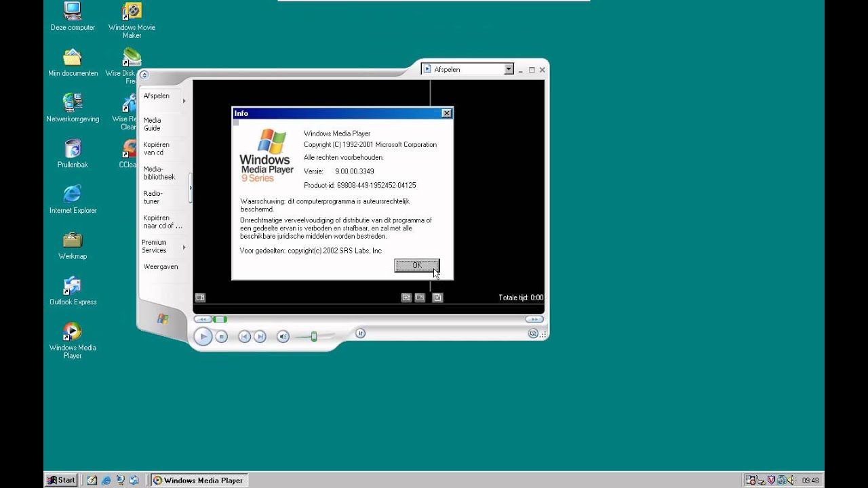Click the volume slider handle
This screenshot has width=868, height=488.
coord(314,336)
